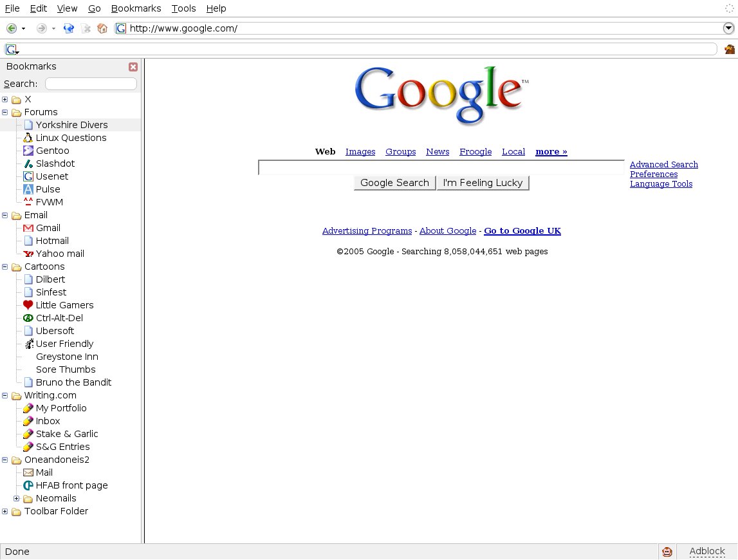Collapse the Writing.com bookmarks folder
The height and width of the screenshot is (560, 738).
click(5, 395)
